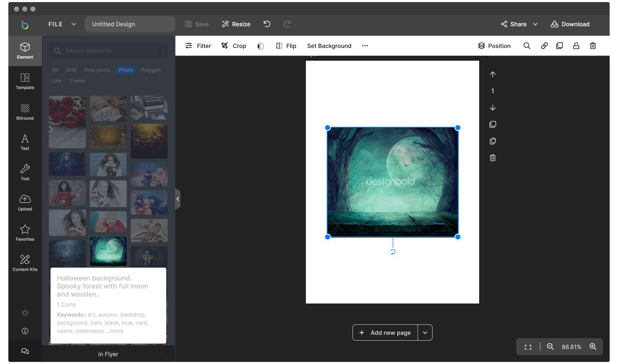Click the info circle icon in sidebar
The image size is (618, 364).
pyautogui.click(x=25, y=331)
